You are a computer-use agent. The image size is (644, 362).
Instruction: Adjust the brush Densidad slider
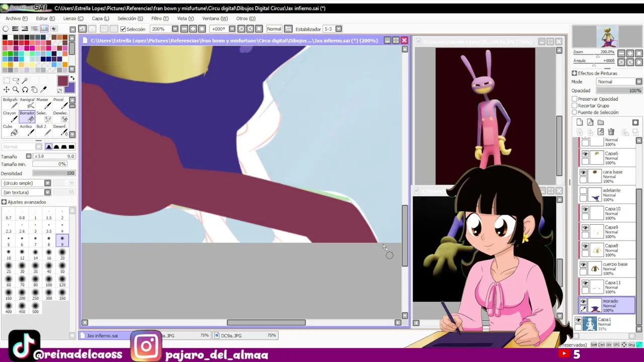(53, 173)
